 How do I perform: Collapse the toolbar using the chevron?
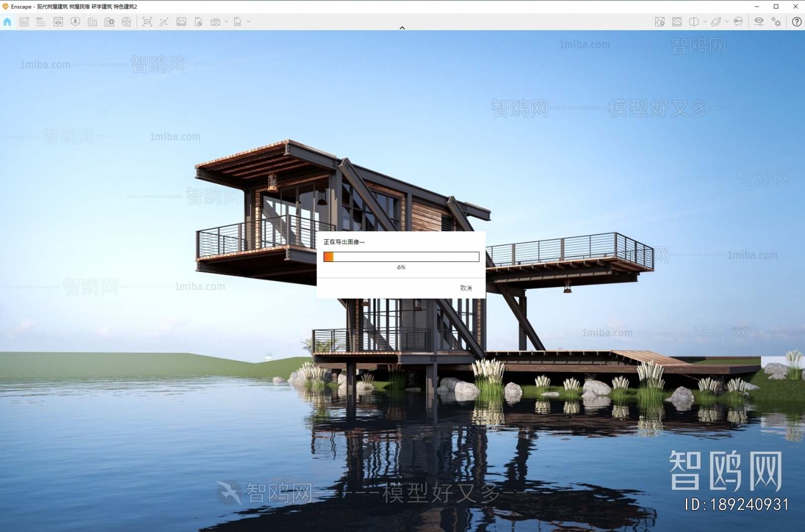coord(402,28)
